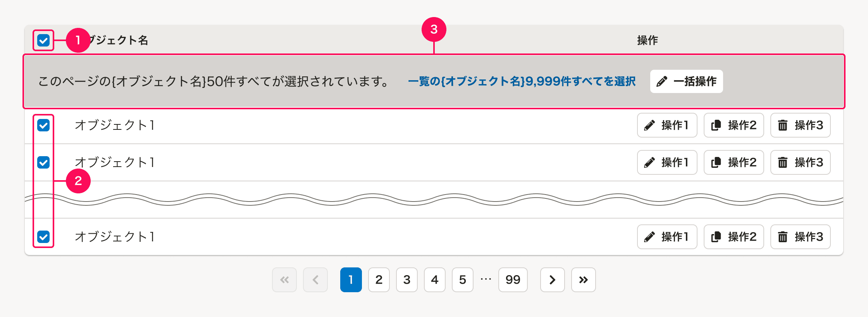Toggle the last row's selection checkbox
868x317 pixels.
(x=43, y=237)
